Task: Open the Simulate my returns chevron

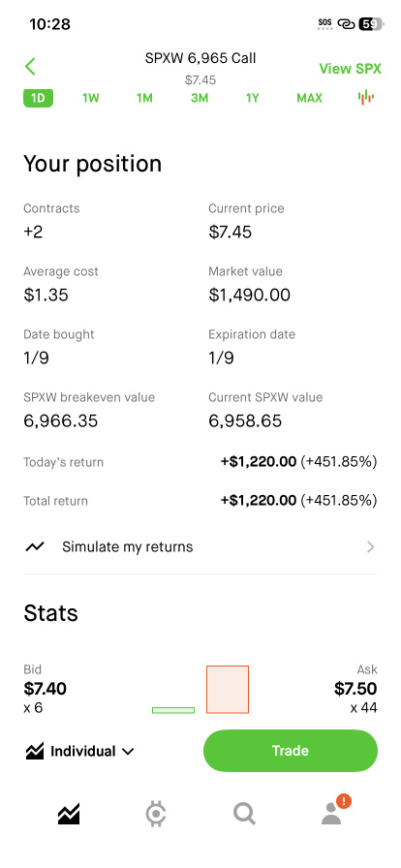Action: pyautogui.click(x=371, y=547)
